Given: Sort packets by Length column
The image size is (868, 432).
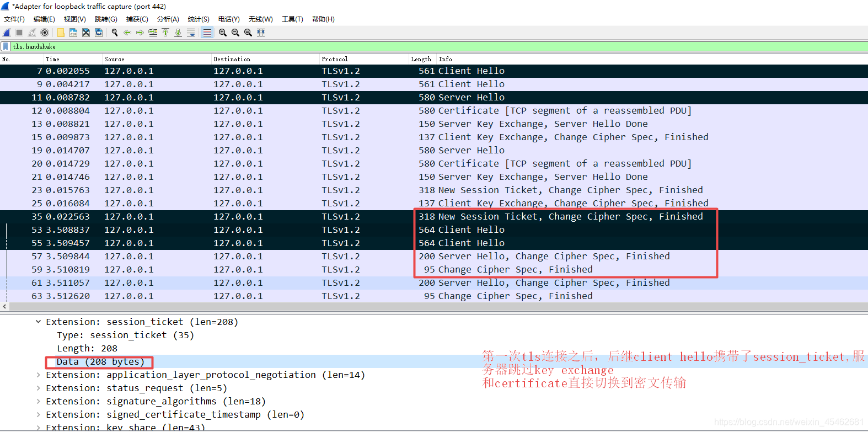Looking at the screenshot, I should [422, 59].
